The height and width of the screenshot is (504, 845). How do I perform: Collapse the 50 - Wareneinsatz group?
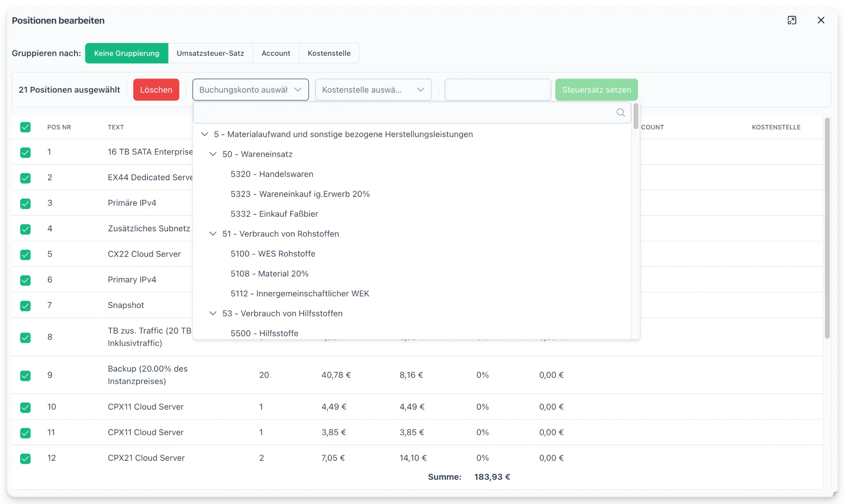pos(213,154)
